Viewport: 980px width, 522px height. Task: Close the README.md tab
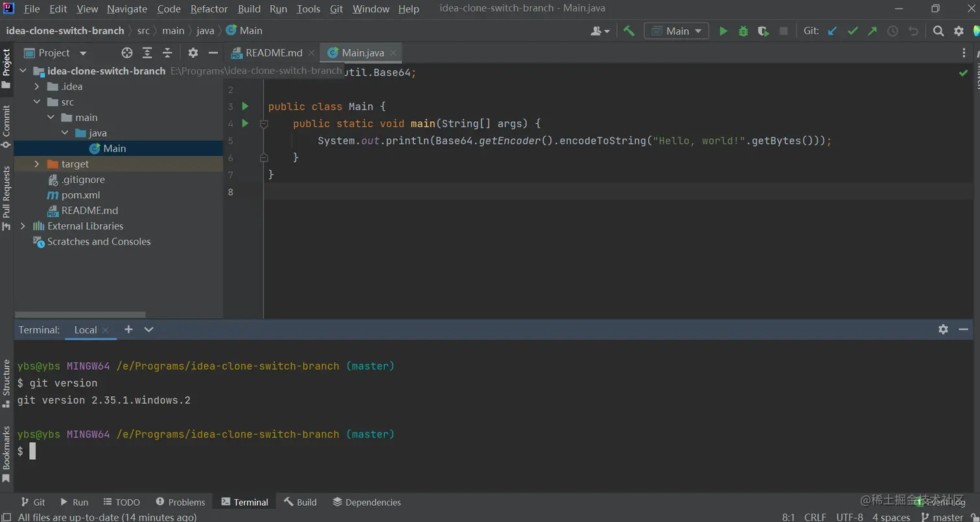coord(312,53)
